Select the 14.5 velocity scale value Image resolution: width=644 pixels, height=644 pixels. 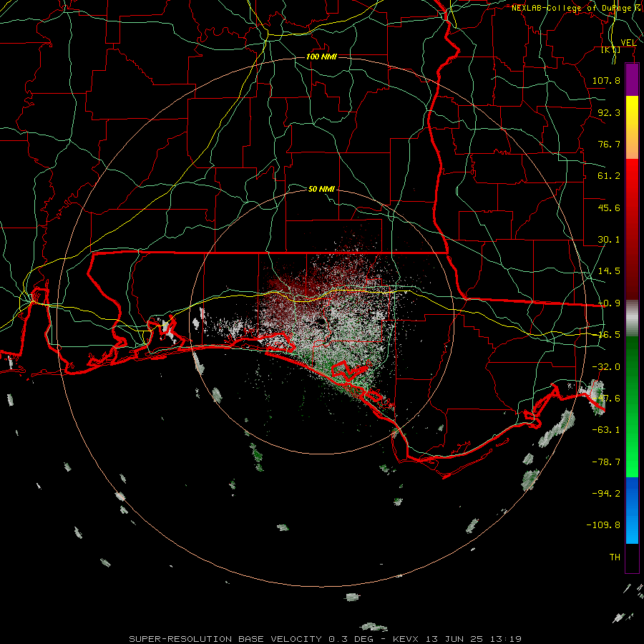click(609, 271)
